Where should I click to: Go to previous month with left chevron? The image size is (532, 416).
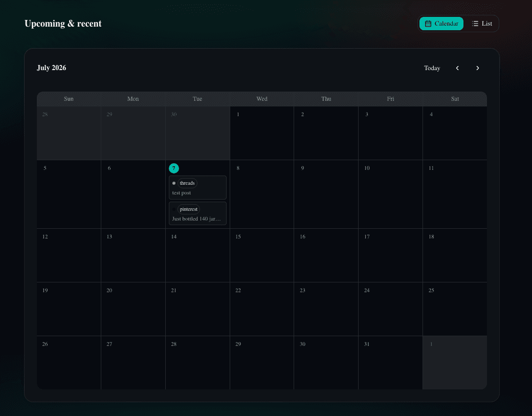pyautogui.click(x=457, y=68)
